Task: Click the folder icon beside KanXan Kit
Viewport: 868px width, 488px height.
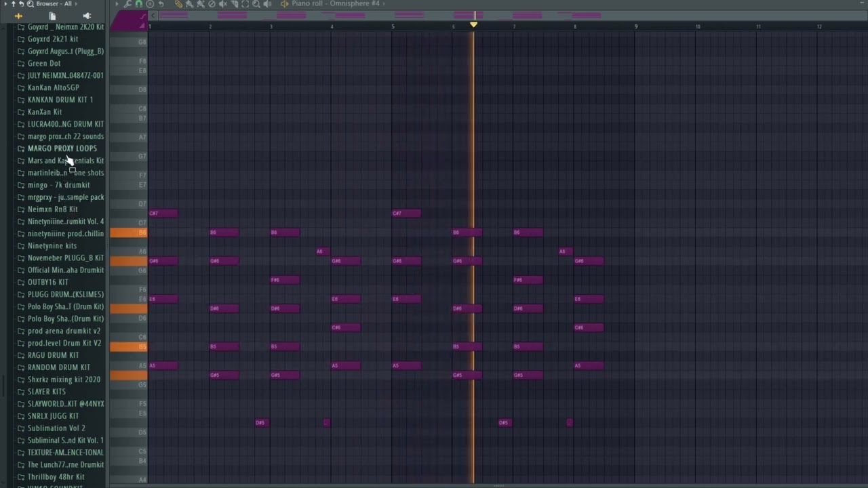Action: 21,112
